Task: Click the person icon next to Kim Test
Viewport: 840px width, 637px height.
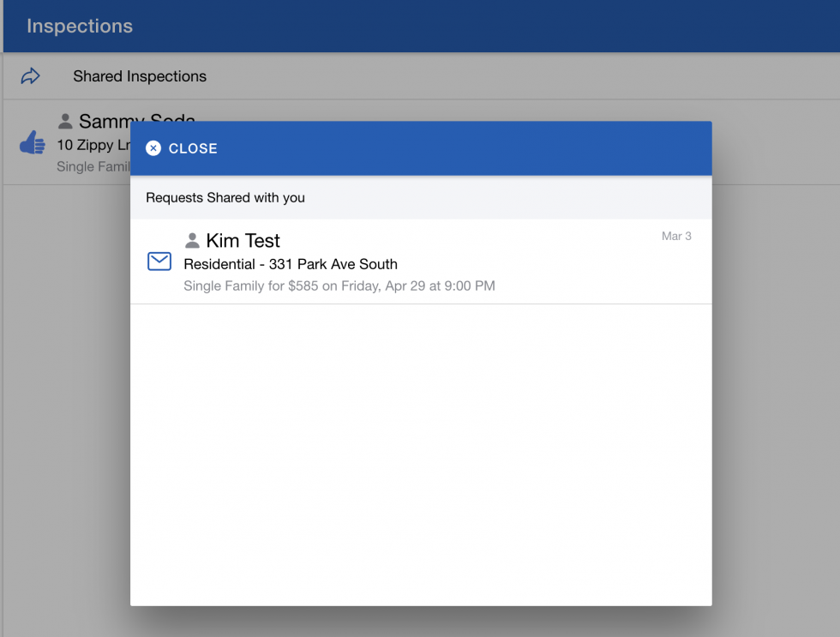Action: click(x=193, y=241)
